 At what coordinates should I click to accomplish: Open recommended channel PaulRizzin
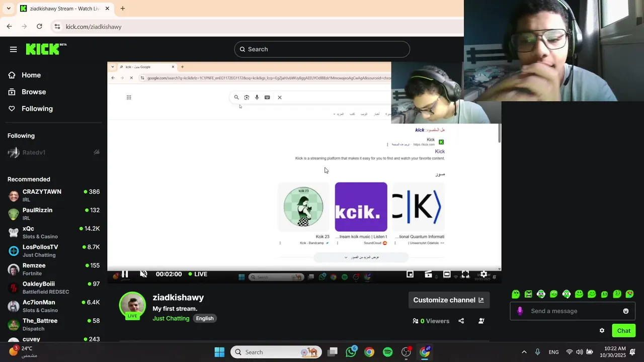click(x=53, y=214)
